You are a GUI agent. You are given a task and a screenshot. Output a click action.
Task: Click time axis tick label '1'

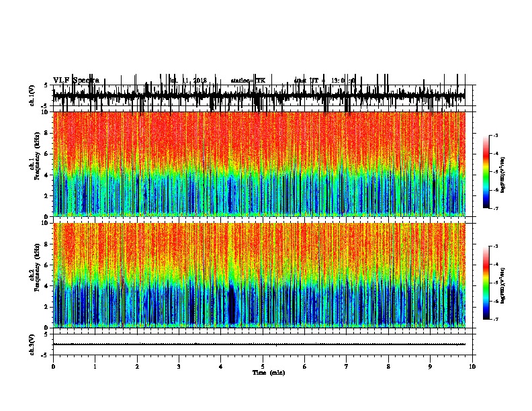pos(95,367)
